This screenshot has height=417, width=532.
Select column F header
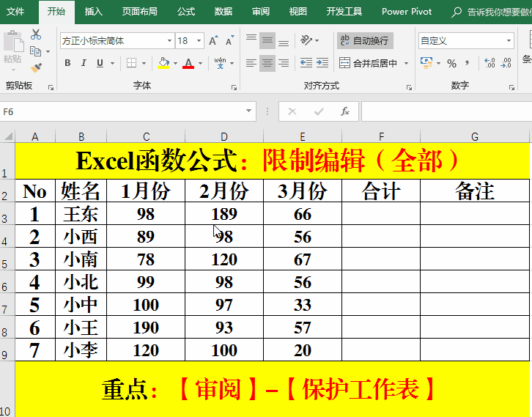(381, 137)
